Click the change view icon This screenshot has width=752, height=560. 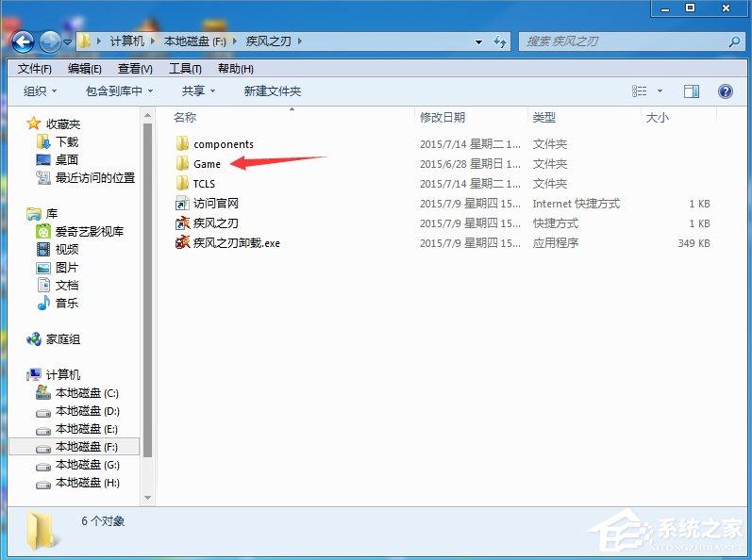click(x=640, y=91)
